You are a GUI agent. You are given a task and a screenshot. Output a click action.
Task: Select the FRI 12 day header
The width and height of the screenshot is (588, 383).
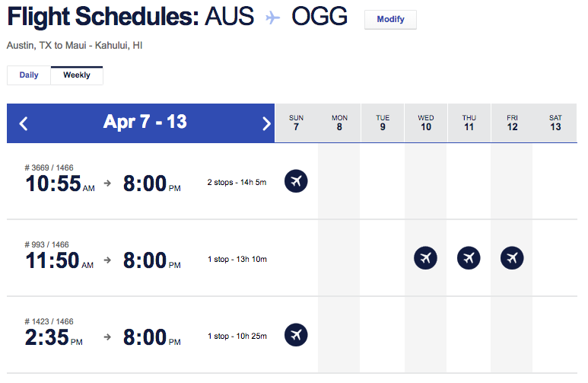pos(512,123)
